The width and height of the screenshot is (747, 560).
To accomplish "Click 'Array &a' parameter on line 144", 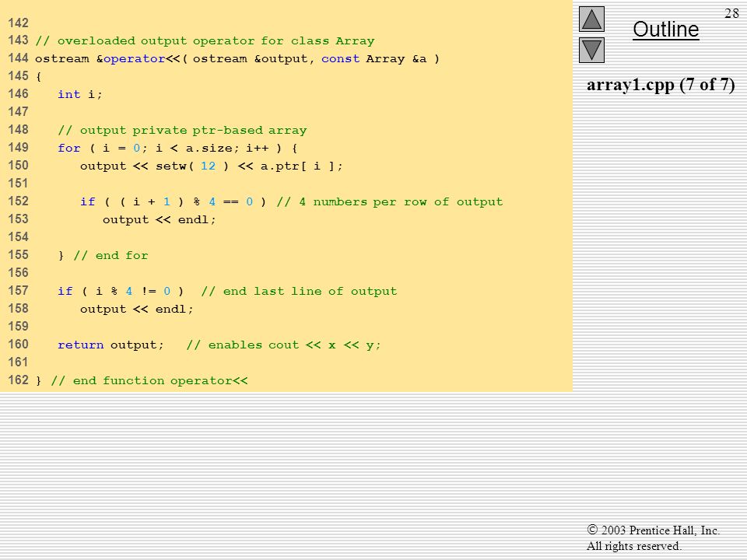I will coord(396,58).
